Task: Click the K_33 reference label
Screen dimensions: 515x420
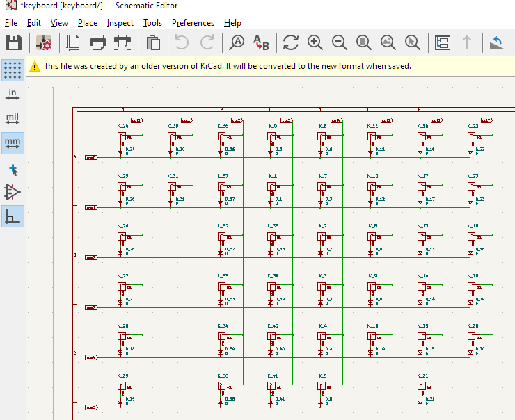Action: [223, 275]
